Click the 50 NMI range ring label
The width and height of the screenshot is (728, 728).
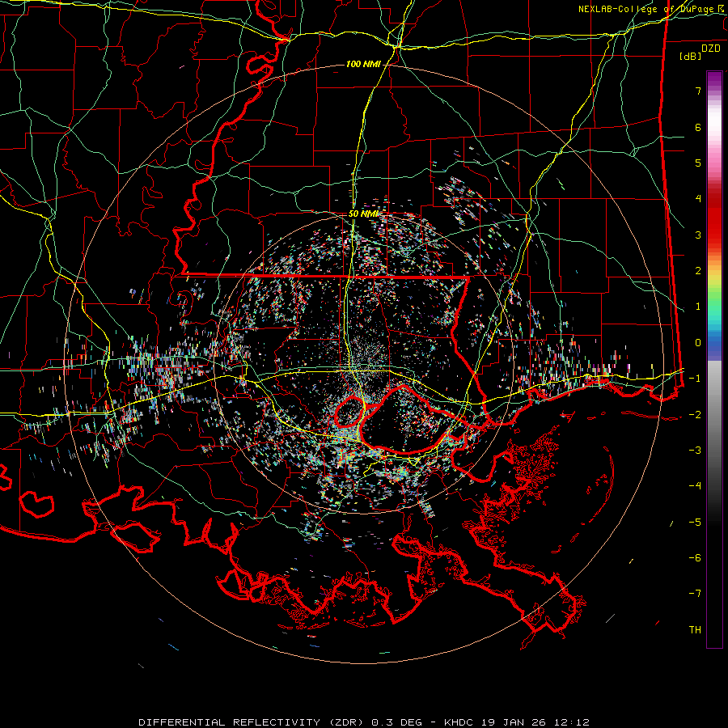click(363, 214)
